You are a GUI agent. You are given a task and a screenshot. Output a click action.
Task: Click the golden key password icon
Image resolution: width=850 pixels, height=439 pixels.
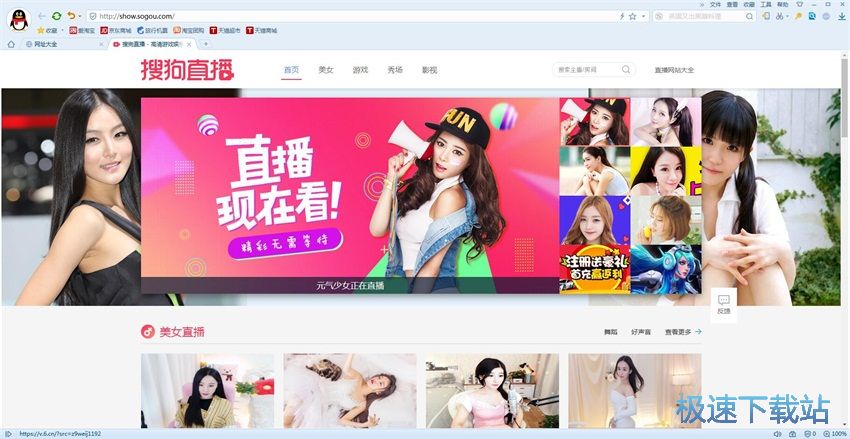(799, 16)
